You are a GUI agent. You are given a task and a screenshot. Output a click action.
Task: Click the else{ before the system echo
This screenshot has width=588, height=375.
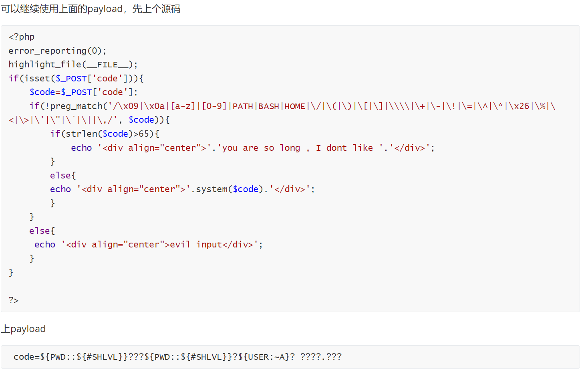click(x=63, y=176)
